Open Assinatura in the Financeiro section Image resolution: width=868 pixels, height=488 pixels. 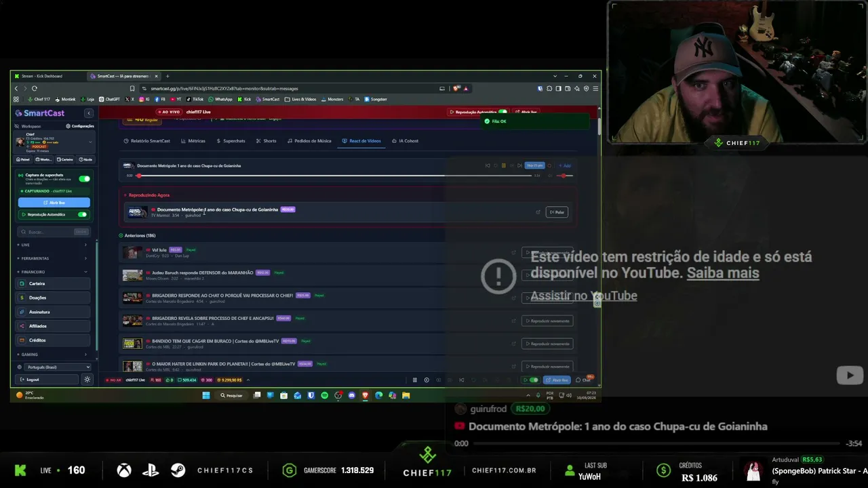coord(54,312)
